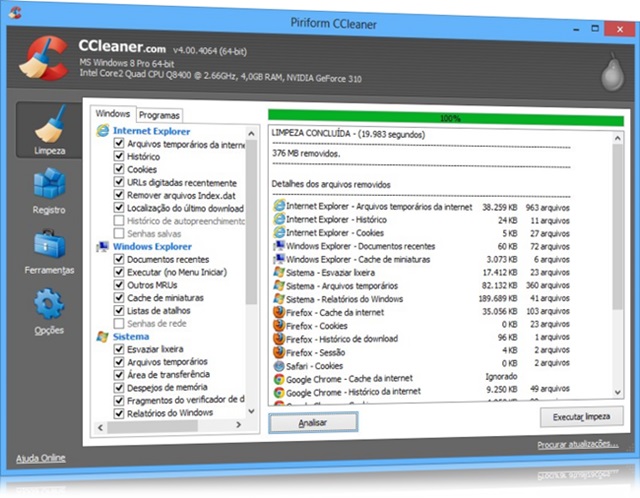Click Chrome icon of Cache da internet result

[x=279, y=379]
